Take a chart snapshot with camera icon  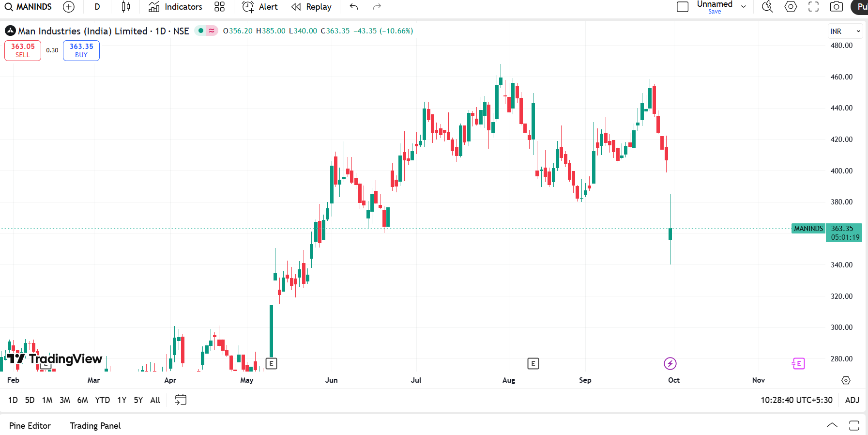[836, 7]
